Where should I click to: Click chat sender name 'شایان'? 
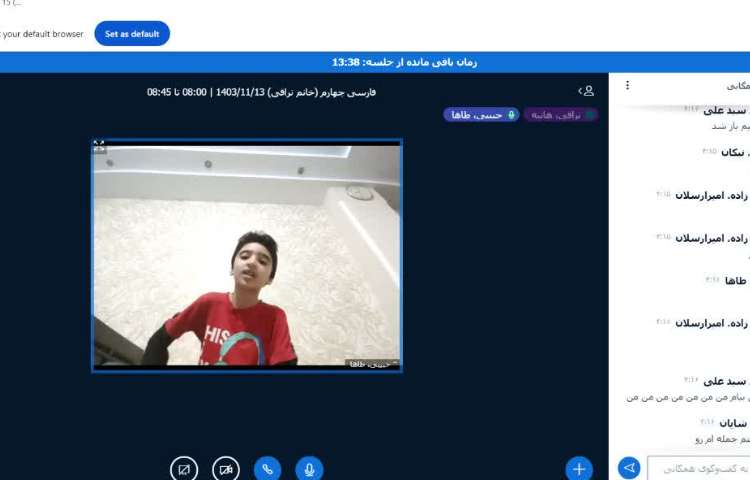coord(733,424)
